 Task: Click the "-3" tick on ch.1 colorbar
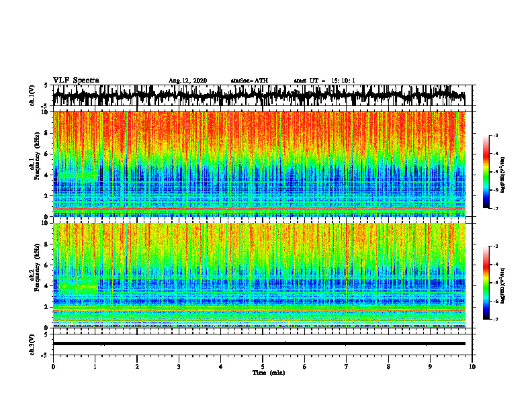tap(496, 136)
